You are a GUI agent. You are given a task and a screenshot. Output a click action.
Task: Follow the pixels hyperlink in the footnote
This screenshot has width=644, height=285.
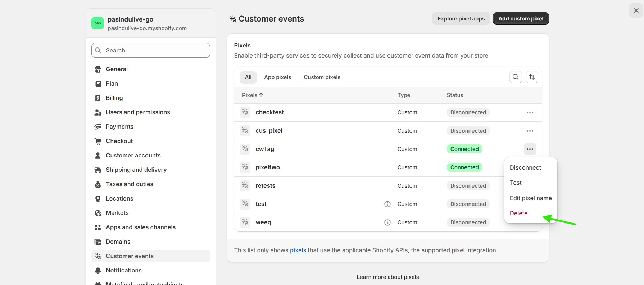click(298, 250)
